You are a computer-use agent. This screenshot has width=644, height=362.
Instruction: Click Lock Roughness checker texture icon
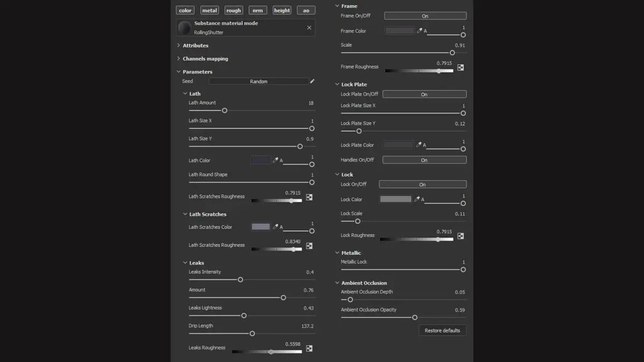(460, 236)
